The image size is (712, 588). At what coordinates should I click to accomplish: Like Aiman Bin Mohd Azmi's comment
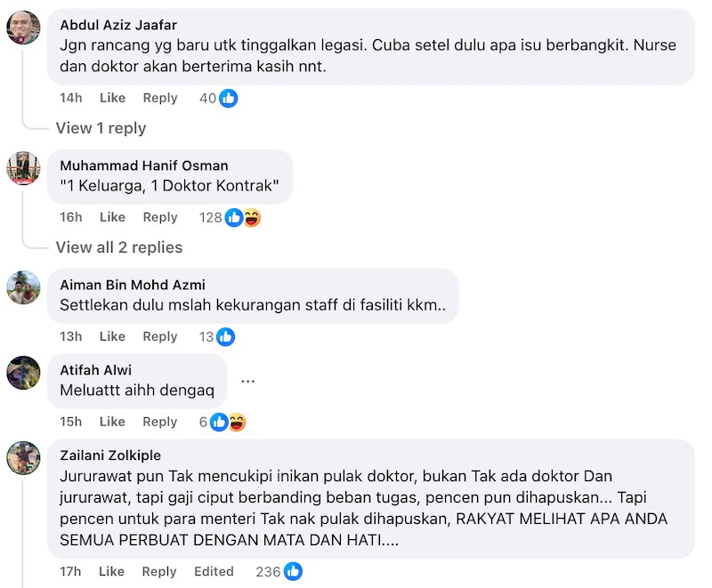(112, 336)
